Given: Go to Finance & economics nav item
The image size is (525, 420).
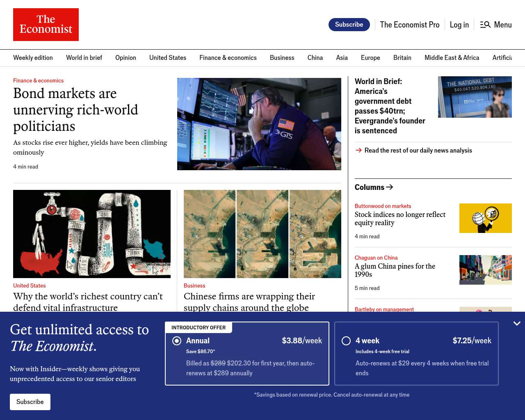Looking at the screenshot, I should 228,58.
